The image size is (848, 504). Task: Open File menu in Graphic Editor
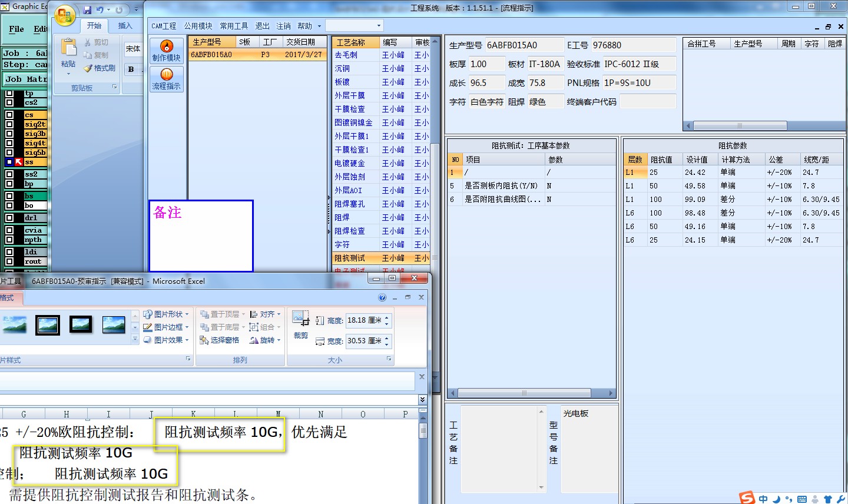(16, 29)
